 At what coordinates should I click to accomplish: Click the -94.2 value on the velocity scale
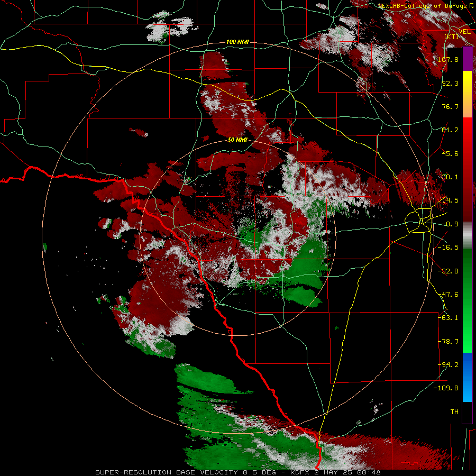coord(448,365)
